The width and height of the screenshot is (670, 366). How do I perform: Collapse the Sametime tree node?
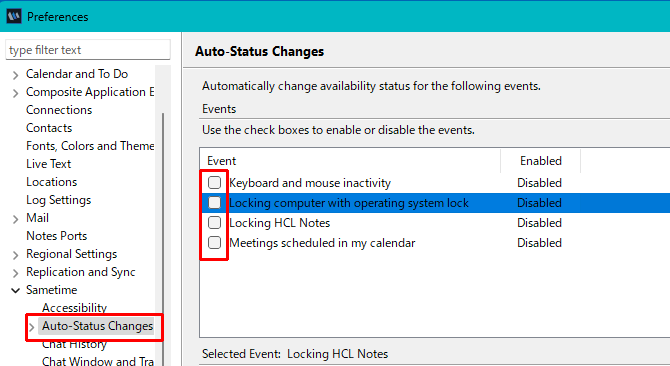[x=15, y=290]
